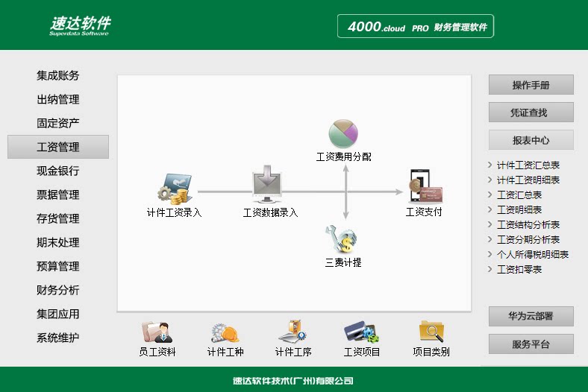Select 预算管理 module in sidebar

[x=58, y=266]
